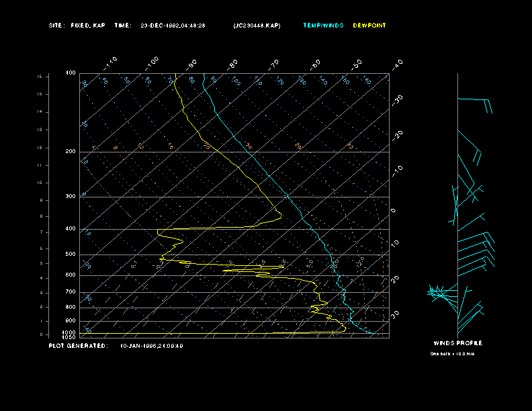Viewport: 532px width, 411px height.
Task: Click the '(JC230448.KAP)' file name
Action: 257,26
